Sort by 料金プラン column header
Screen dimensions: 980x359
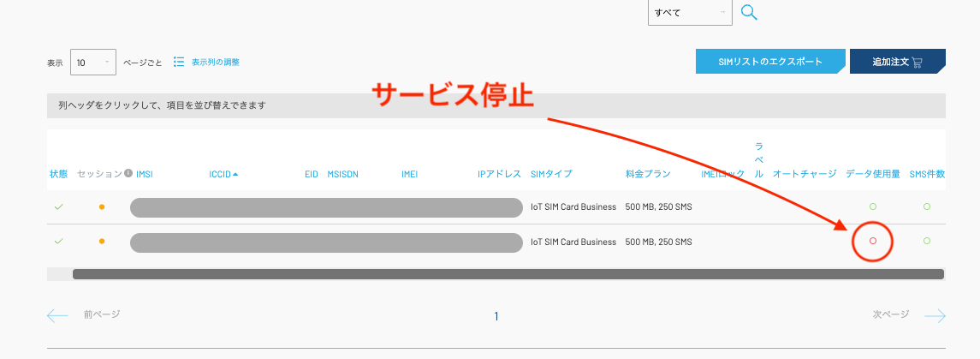648,174
